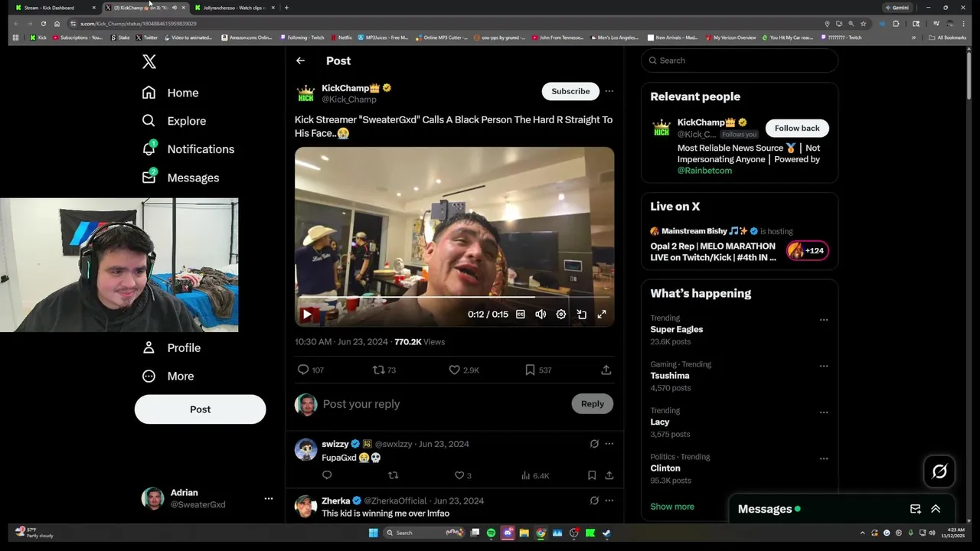Reload the page
This screenshot has height=551, width=980.
point(44,24)
